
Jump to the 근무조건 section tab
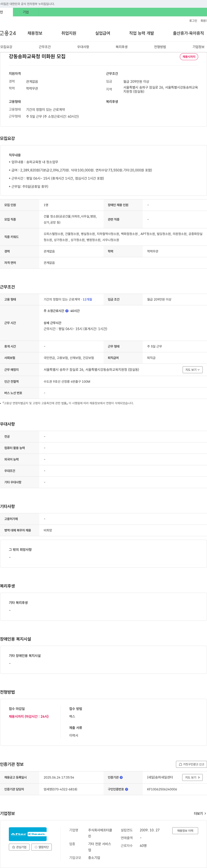(x=44, y=47)
